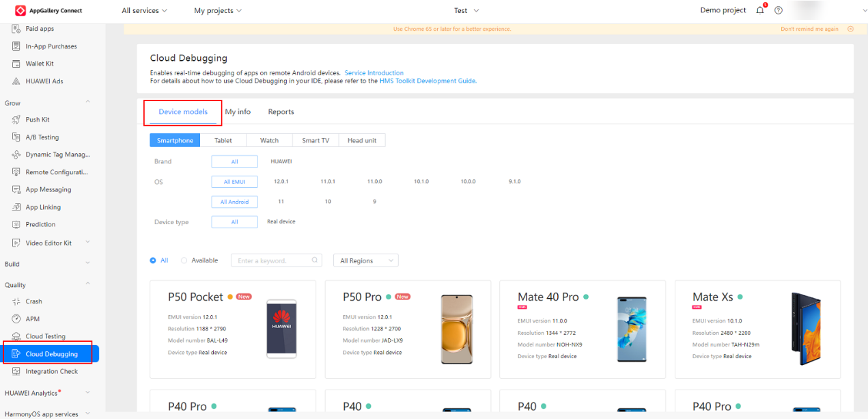This screenshot has height=419, width=868.
Task: Open the Video Editor Kit icon
Action: (x=16, y=243)
